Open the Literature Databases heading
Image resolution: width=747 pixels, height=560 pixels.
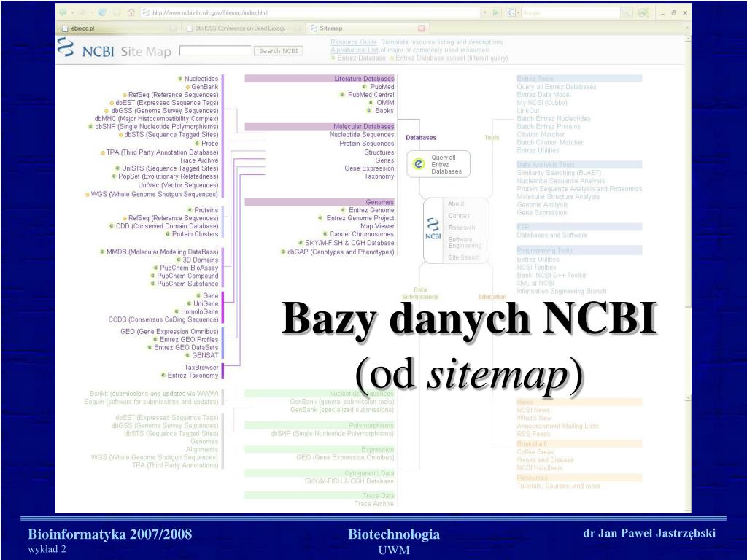point(364,79)
